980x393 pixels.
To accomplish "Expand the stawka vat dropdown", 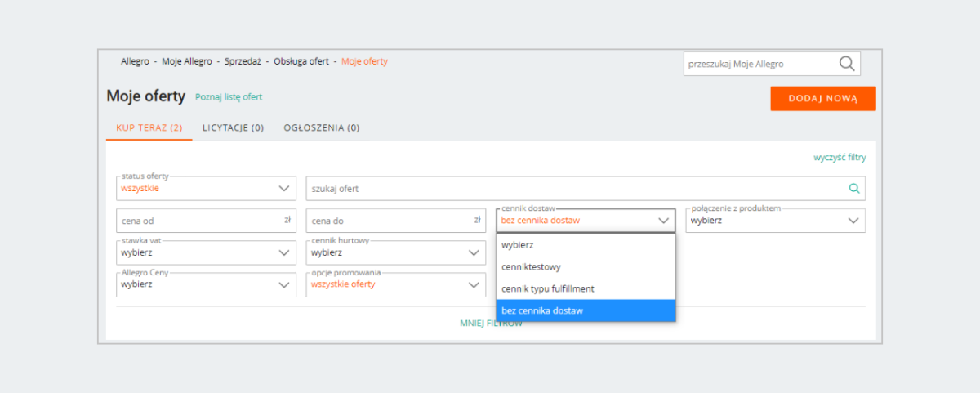I will coord(206,252).
